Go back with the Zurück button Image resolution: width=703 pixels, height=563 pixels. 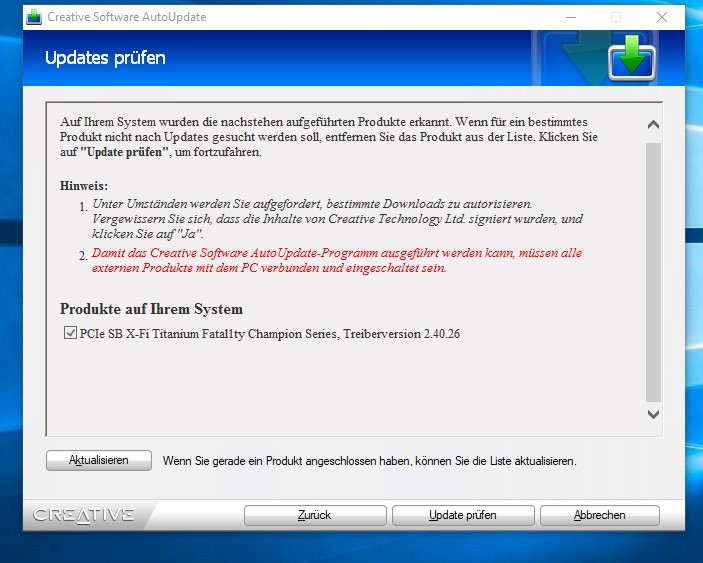315,515
